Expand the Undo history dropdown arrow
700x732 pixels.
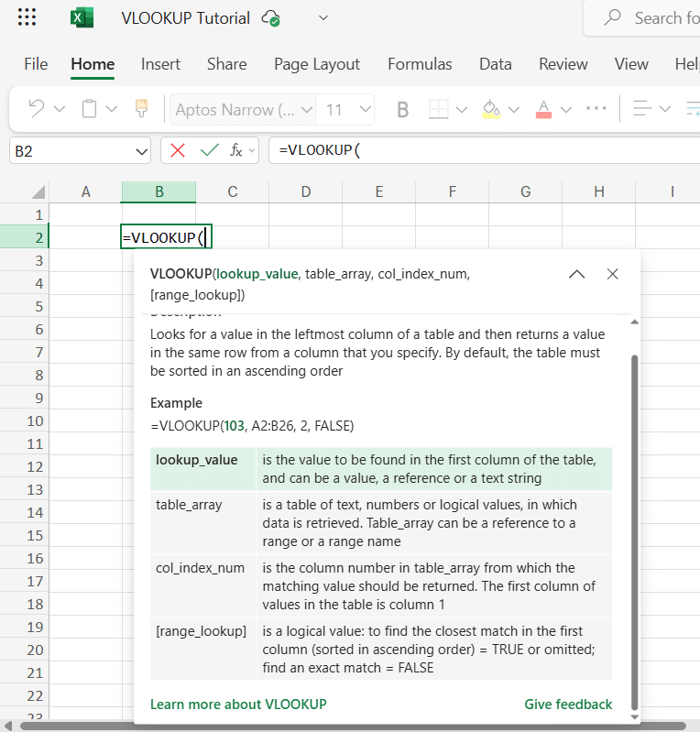coord(60,109)
